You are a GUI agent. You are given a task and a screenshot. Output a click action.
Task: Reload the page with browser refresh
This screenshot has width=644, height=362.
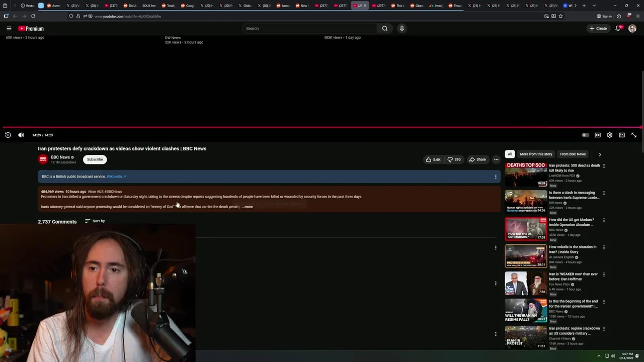tap(33, 16)
